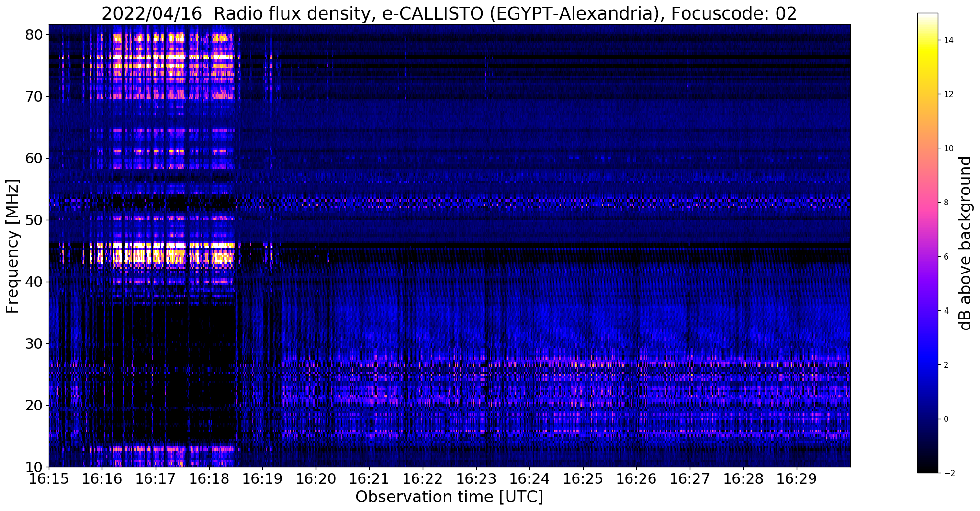Select the 16:25 time tick label
This screenshot has height=511, width=980.
click(583, 478)
